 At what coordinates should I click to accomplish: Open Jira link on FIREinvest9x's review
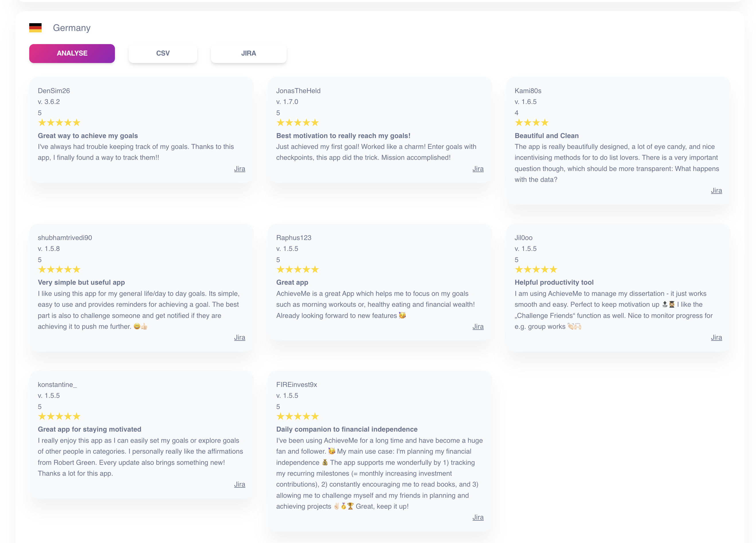click(478, 517)
